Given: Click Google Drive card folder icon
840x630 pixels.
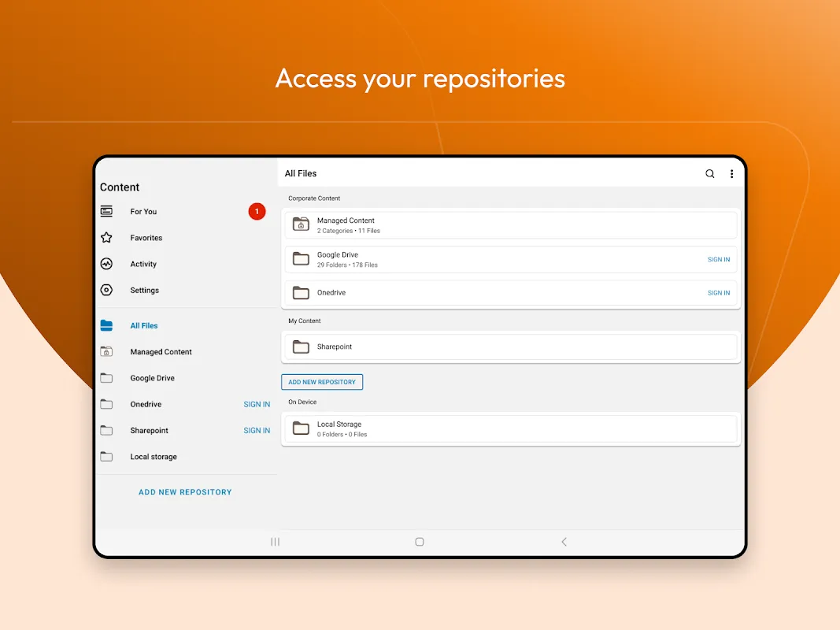Looking at the screenshot, I should point(301,259).
